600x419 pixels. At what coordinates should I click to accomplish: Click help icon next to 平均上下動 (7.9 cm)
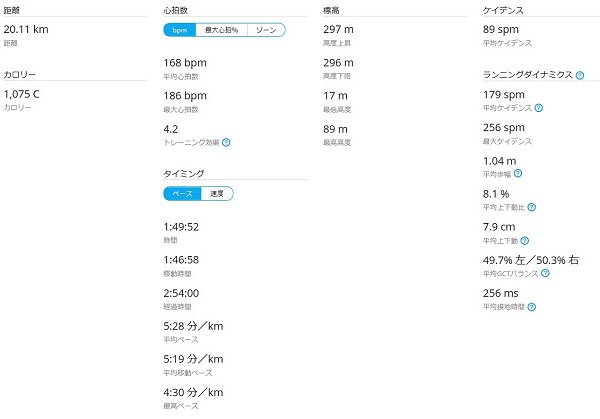click(x=525, y=240)
